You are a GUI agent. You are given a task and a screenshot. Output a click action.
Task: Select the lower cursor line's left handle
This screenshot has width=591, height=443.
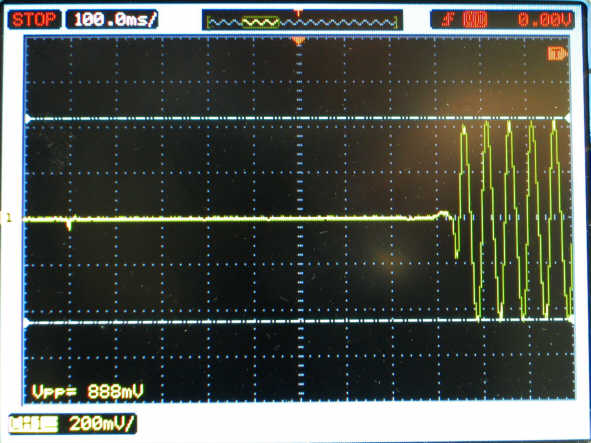(27, 323)
